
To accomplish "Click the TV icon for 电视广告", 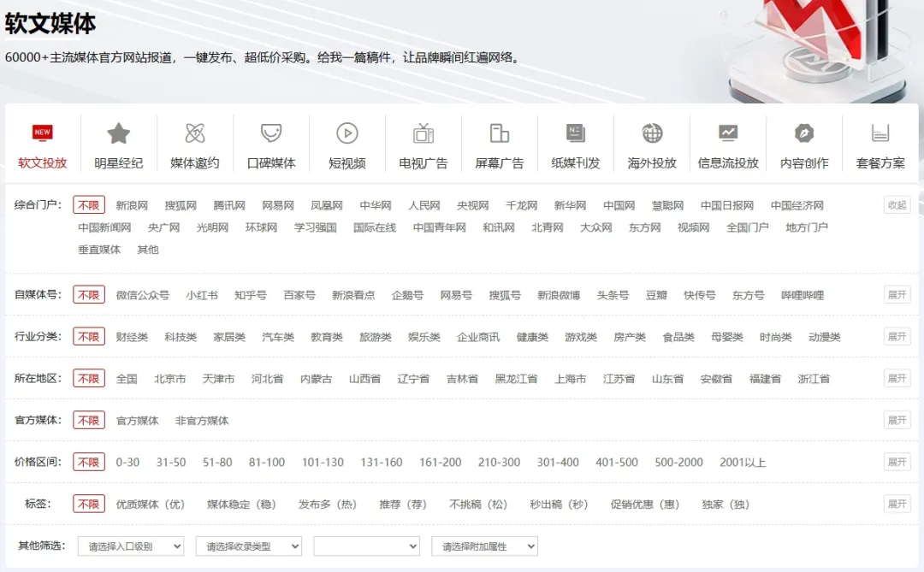I will point(423,133).
